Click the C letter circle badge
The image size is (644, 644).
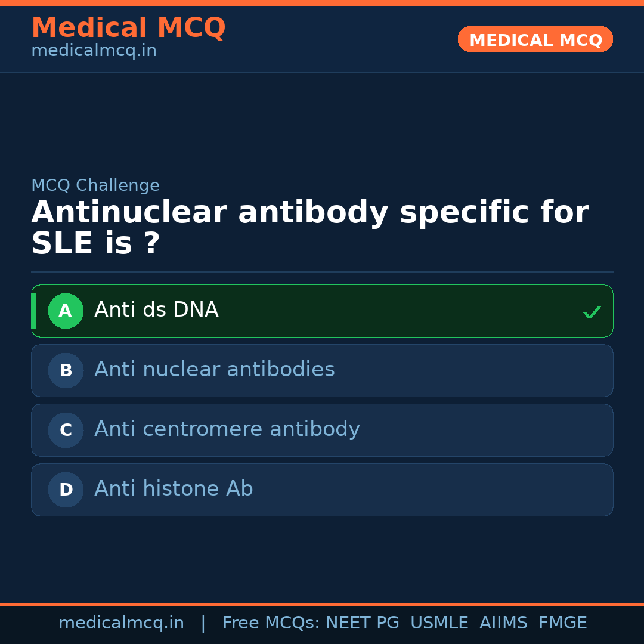coord(66,430)
